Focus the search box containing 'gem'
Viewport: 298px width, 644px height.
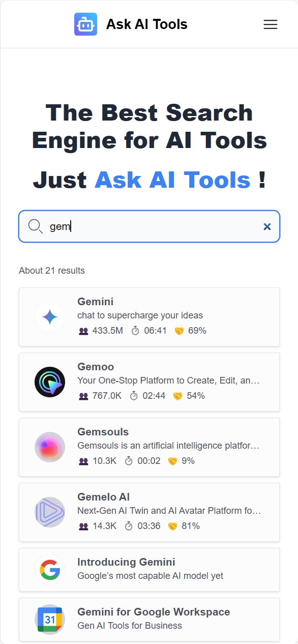(149, 226)
